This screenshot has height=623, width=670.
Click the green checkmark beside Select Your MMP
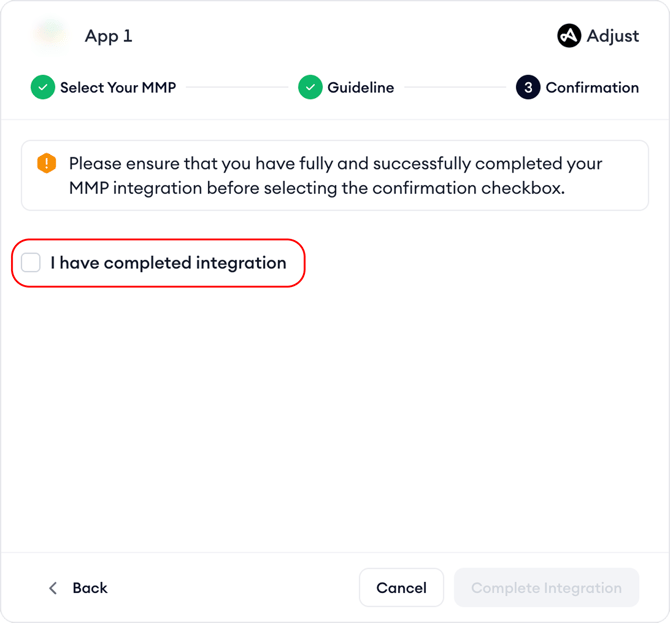(x=42, y=87)
